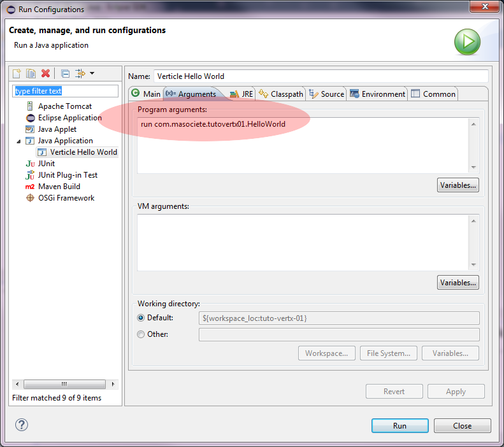Click Variables button under Program arguments

point(457,185)
